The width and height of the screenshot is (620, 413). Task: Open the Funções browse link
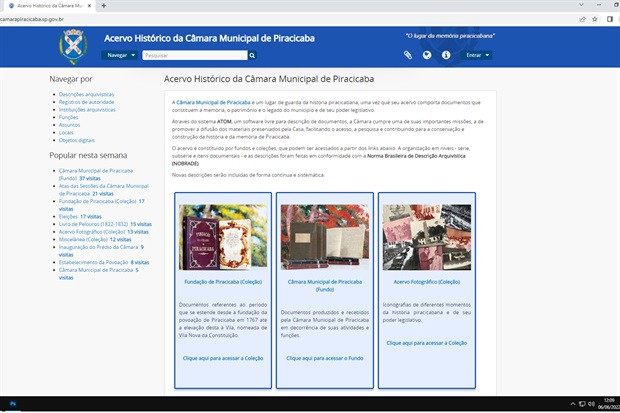68,117
